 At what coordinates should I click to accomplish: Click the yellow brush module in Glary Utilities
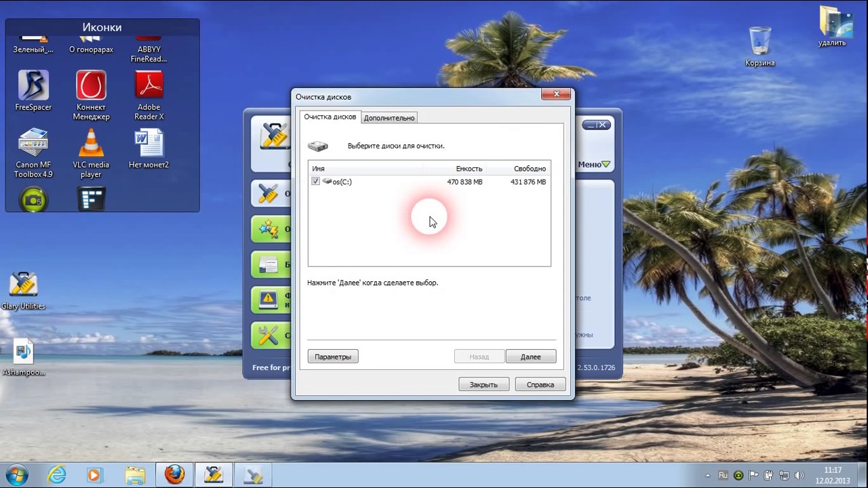coord(271,194)
